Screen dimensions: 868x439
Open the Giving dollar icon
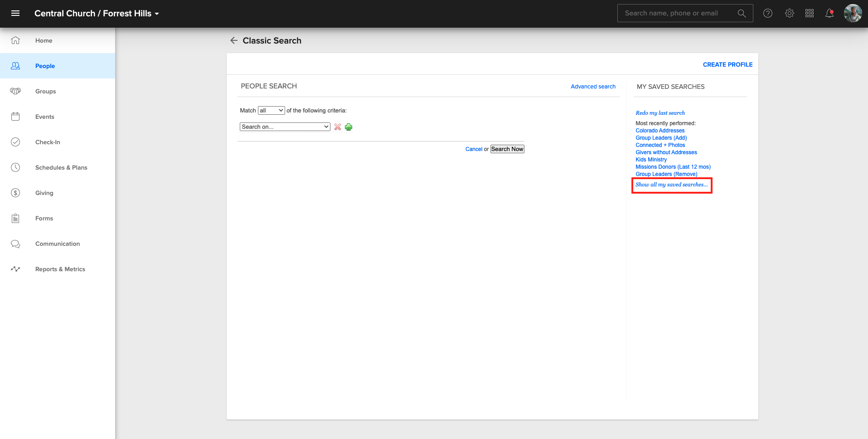pyautogui.click(x=15, y=193)
